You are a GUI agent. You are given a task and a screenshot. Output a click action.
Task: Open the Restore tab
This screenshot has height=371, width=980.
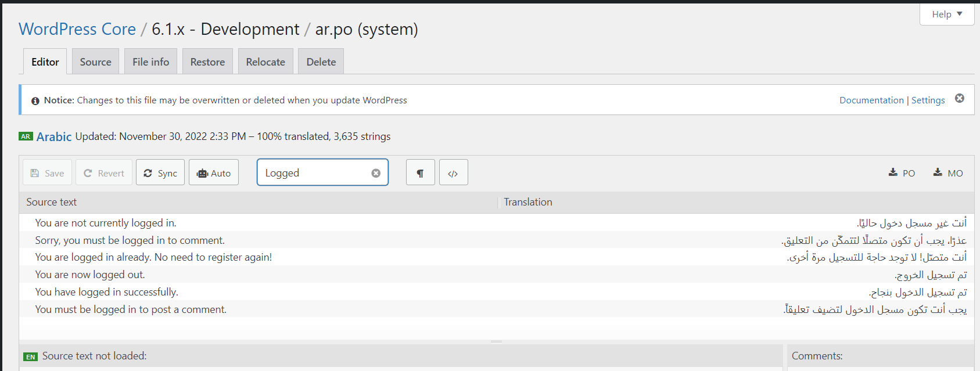207,62
